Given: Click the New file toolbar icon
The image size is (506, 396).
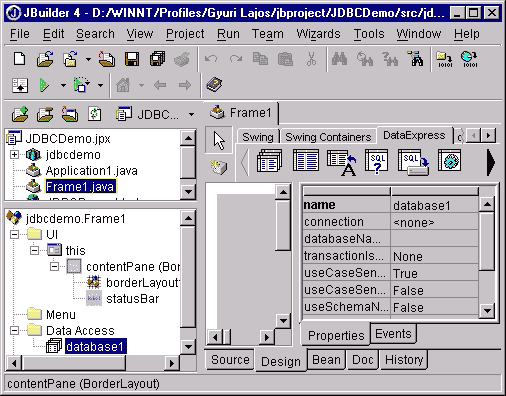Looking at the screenshot, I should 19,59.
